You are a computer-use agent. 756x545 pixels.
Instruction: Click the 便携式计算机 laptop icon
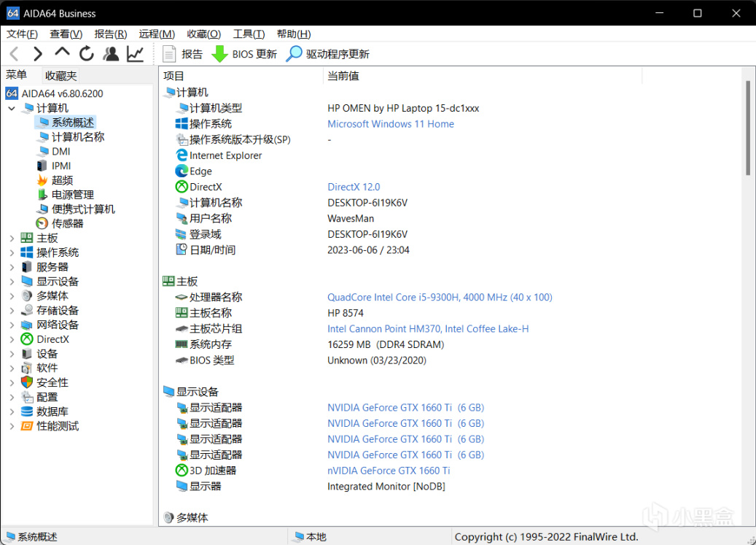coord(42,209)
